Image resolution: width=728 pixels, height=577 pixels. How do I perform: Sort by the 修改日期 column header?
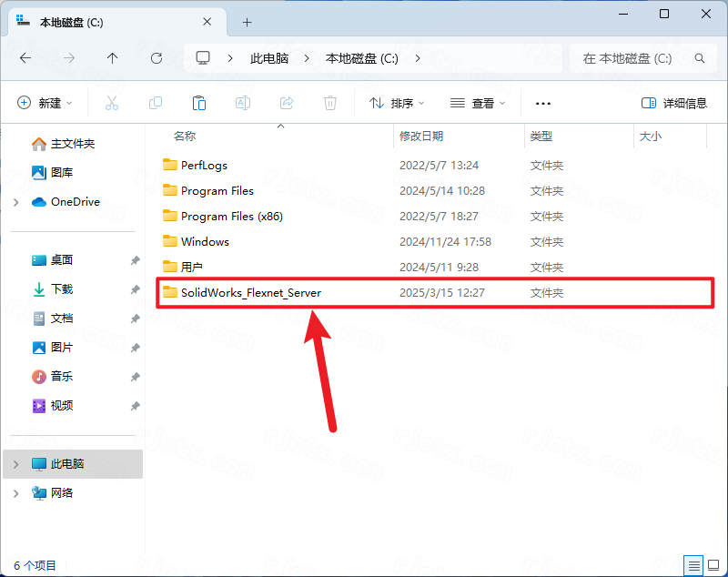(421, 137)
